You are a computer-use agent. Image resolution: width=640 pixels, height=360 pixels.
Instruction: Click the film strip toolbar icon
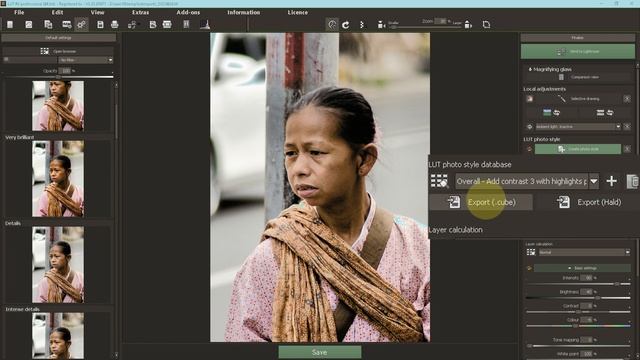167,24
